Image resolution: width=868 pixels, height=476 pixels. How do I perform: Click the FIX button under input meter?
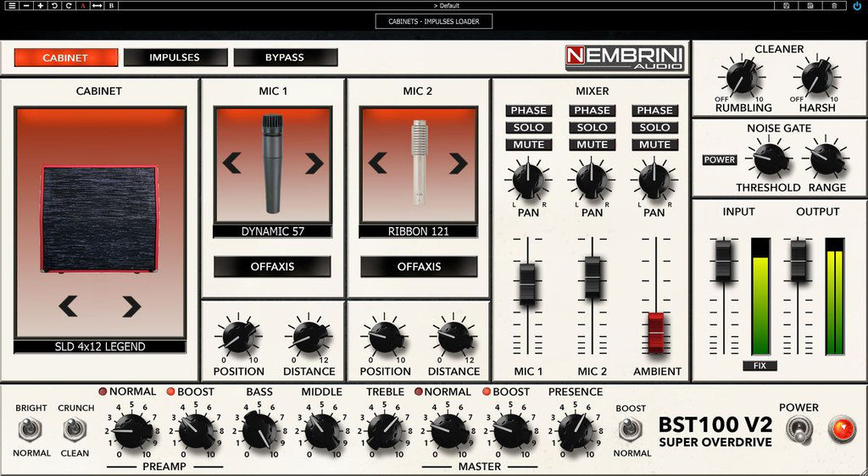coord(760,366)
